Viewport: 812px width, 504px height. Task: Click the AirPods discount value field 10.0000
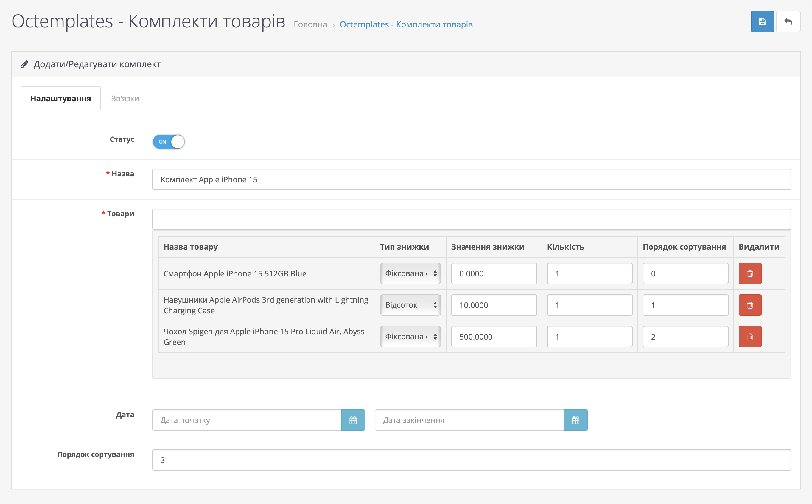pyautogui.click(x=494, y=305)
